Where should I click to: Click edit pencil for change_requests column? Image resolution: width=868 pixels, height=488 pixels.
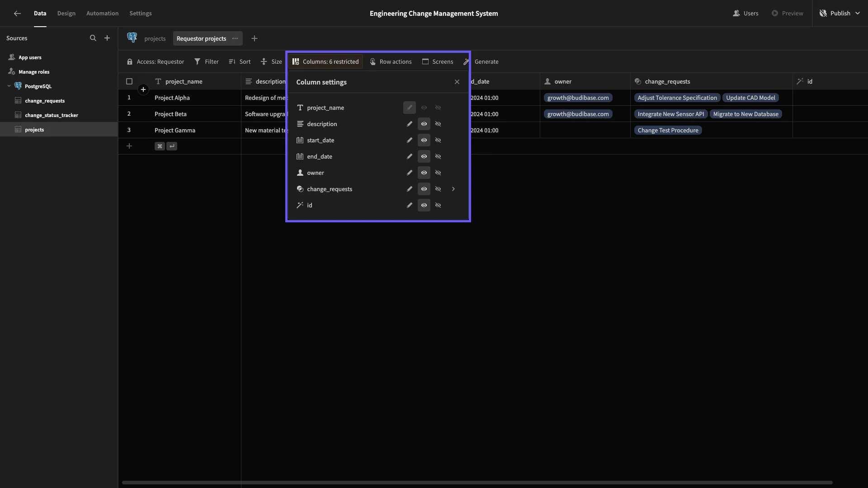410,189
